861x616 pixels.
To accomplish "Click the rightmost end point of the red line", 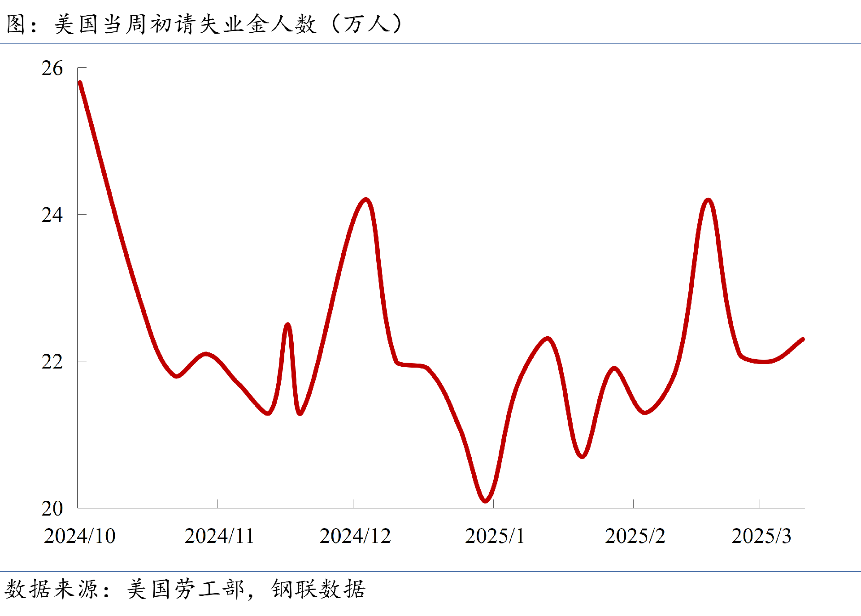I will [x=803, y=339].
